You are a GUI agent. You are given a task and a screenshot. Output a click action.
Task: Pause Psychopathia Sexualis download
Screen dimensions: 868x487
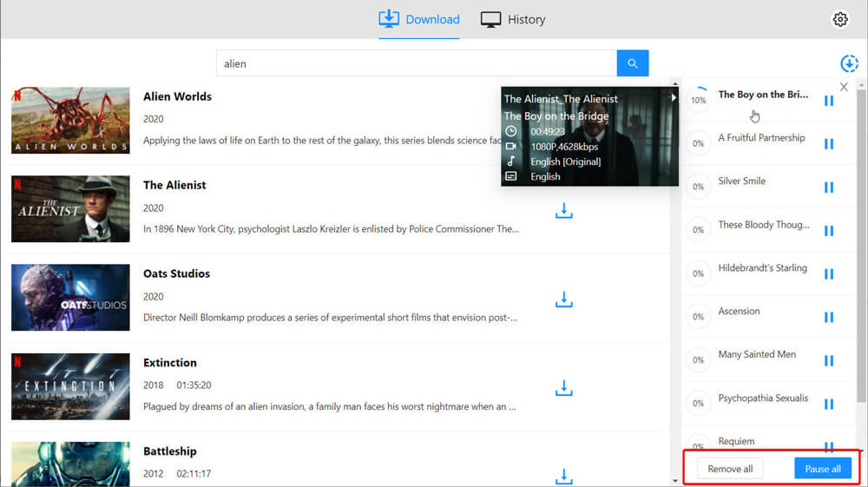tap(828, 404)
